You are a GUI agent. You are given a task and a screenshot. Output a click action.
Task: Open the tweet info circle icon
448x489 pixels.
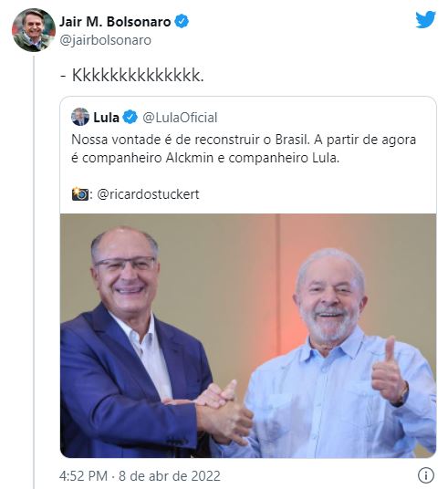pos(425,475)
